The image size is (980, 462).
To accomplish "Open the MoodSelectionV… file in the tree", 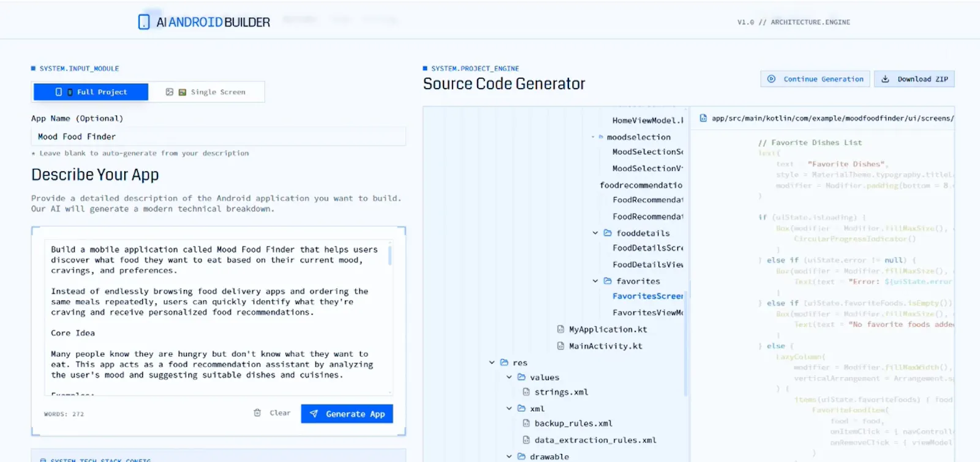I will (647, 168).
